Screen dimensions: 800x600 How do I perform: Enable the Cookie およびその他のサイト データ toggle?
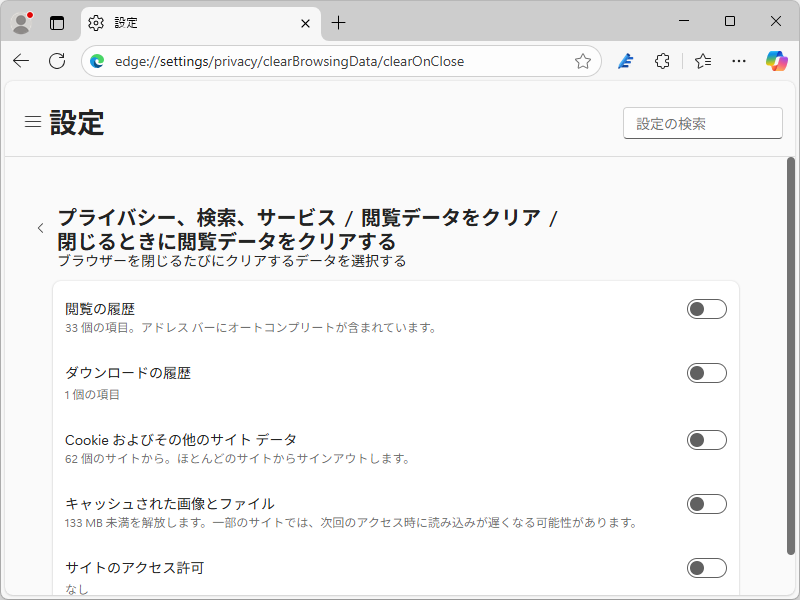[x=706, y=439]
